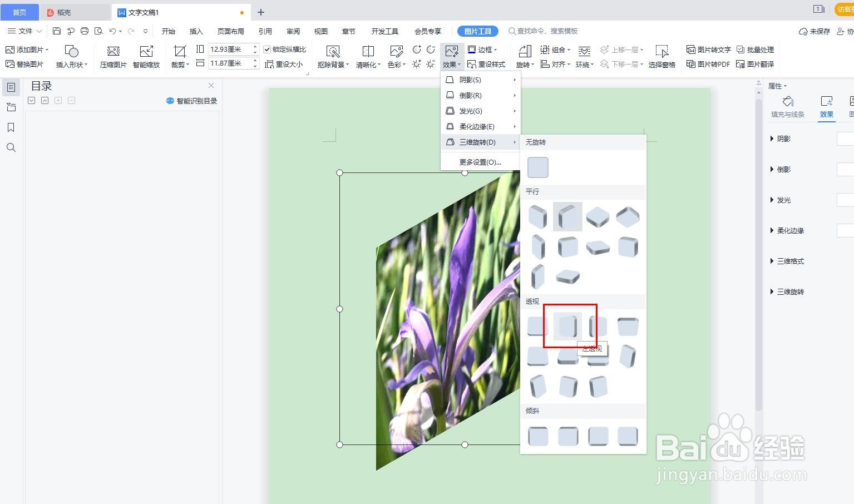Open the Group (组合) dropdown
Viewport: 854px width, 504px height.
point(556,50)
